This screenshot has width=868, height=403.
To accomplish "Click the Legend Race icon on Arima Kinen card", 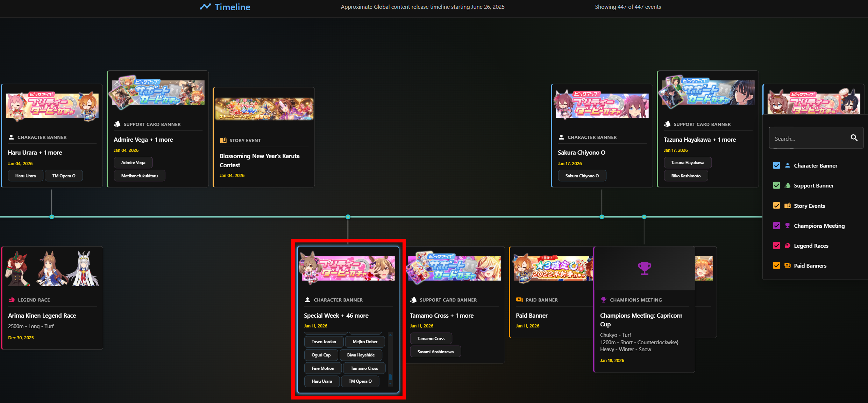I will (12, 300).
